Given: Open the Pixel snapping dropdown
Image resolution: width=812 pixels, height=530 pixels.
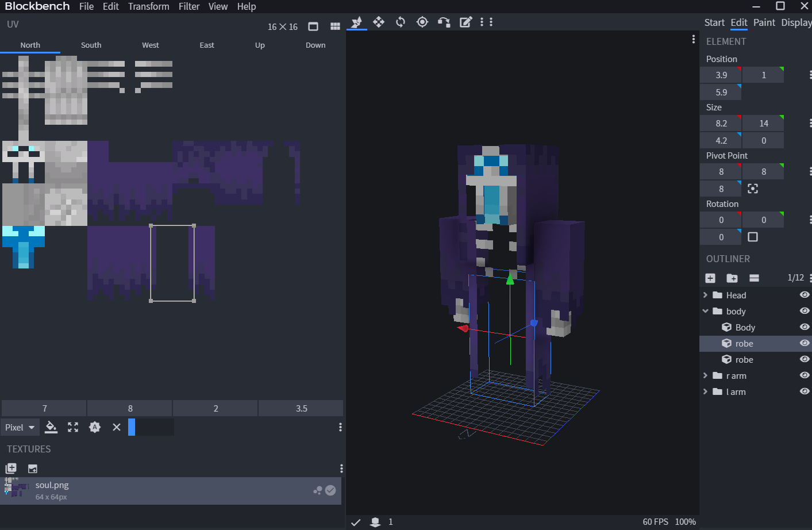Looking at the screenshot, I should click(x=20, y=427).
